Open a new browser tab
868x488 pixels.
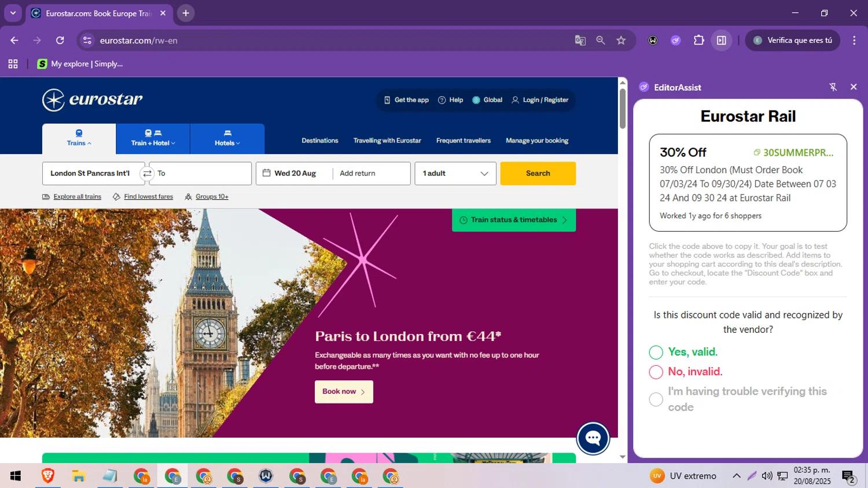click(x=186, y=13)
